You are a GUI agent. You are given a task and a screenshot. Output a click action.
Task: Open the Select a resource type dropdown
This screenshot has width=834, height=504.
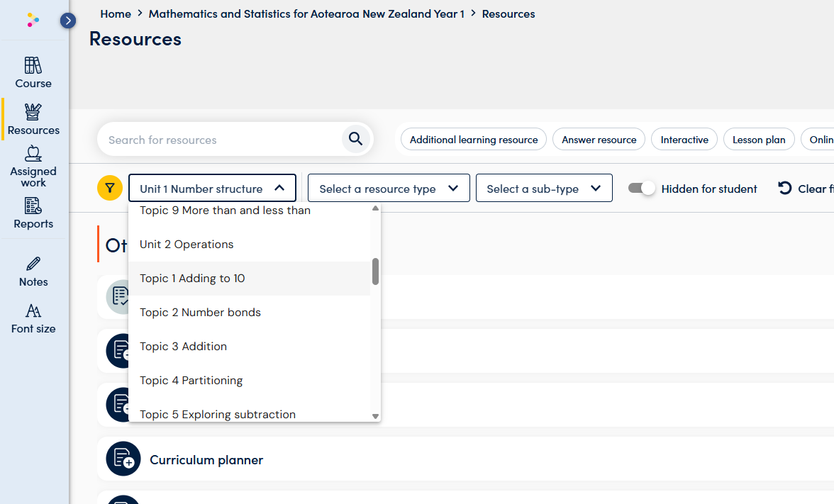point(388,189)
